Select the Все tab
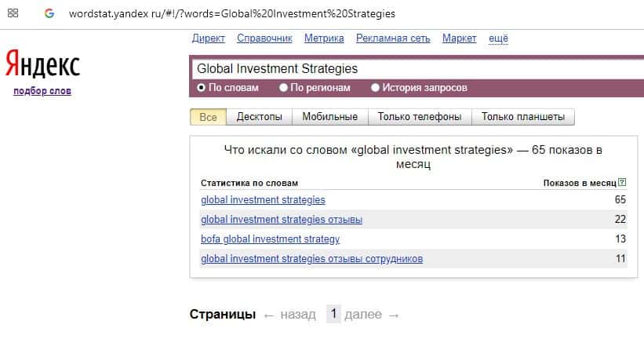Image resolution: width=644 pixels, height=339 pixels. [x=208, y=117]
